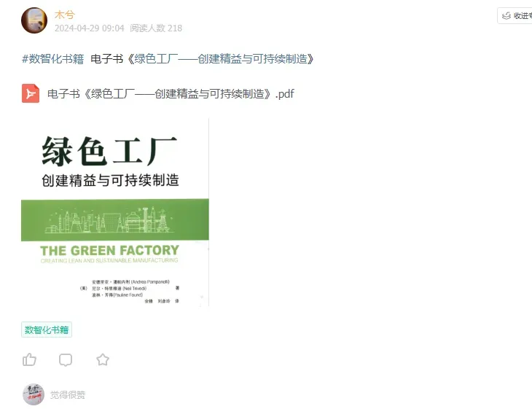Click the 电子书 text before the title
Screen dimensions: 532x409
(107, 59)
